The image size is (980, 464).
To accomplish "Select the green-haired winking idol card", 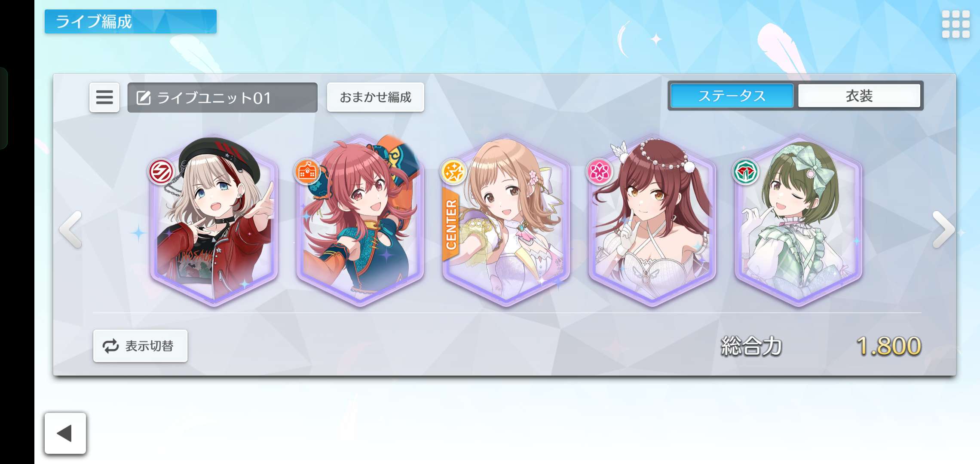I will (x=798, y=220).
